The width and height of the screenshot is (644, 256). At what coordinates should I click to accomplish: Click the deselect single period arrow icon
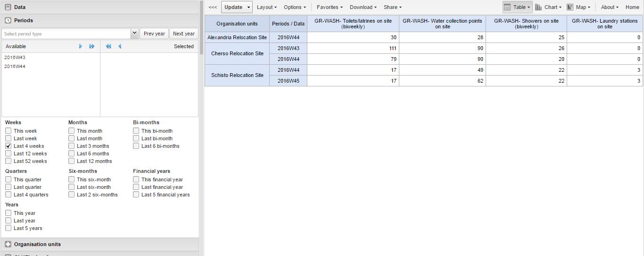[120, 46]
